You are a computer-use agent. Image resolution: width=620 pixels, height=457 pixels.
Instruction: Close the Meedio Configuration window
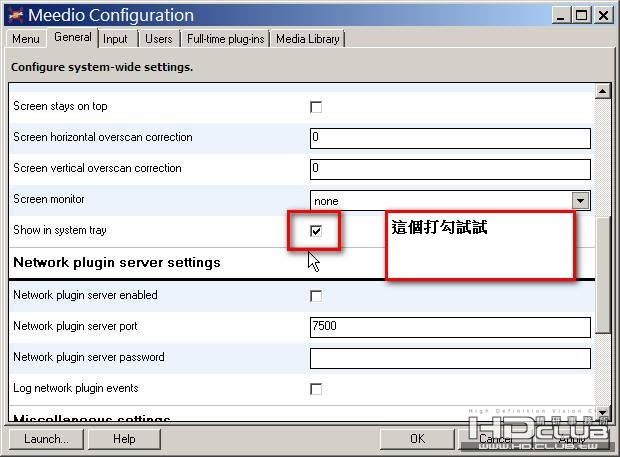[603, 15]
